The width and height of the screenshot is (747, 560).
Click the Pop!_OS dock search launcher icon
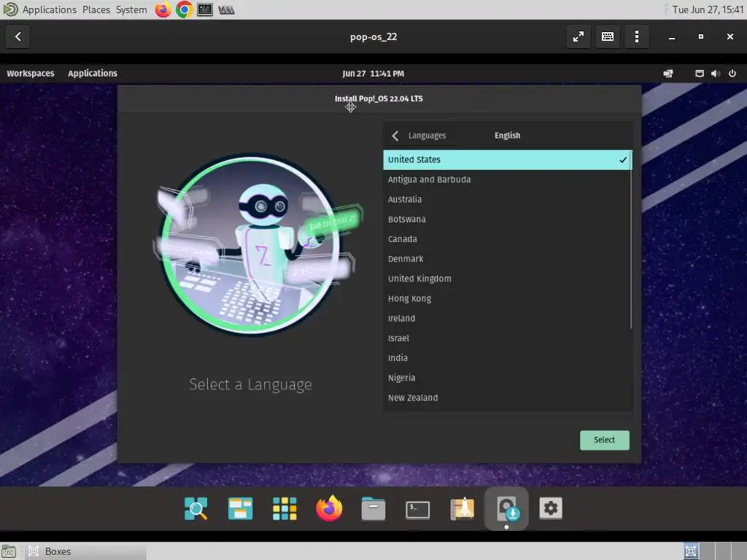tap(196, 508)
